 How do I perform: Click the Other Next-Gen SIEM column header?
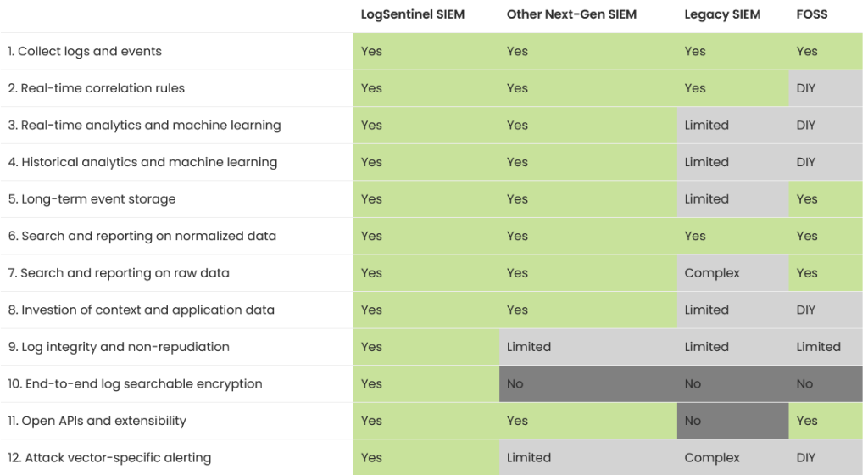pos(571,14)
